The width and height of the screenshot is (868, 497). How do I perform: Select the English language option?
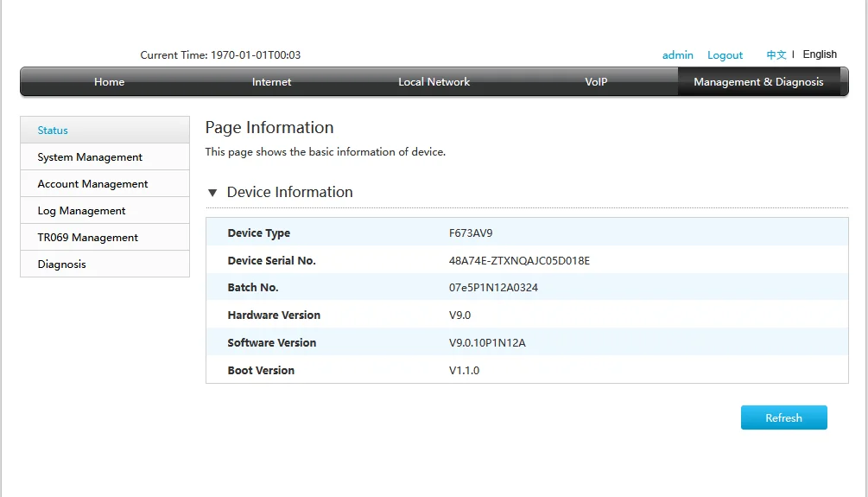coord(820,54)
